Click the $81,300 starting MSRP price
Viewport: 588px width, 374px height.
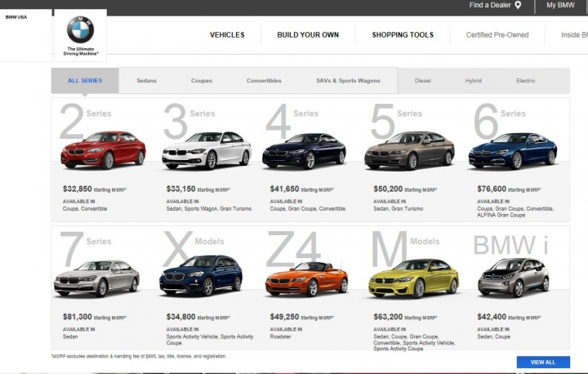pos(95,317)
